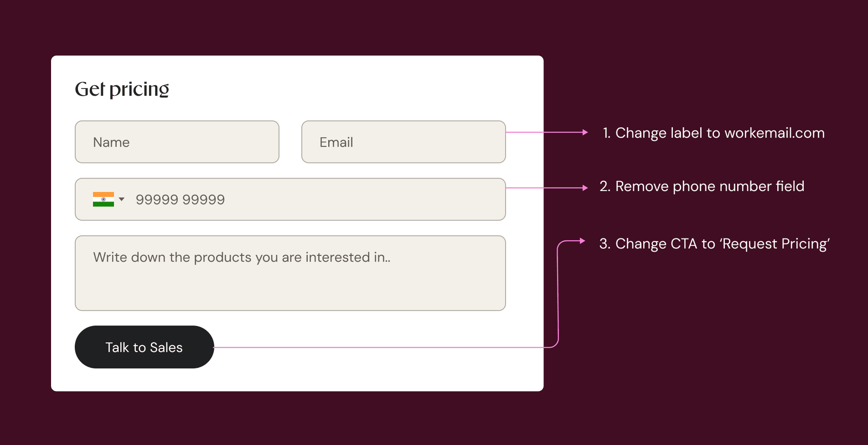Click the phone number field 99999 99999
This screenshot has width=868, height=445.
[290, 199]
